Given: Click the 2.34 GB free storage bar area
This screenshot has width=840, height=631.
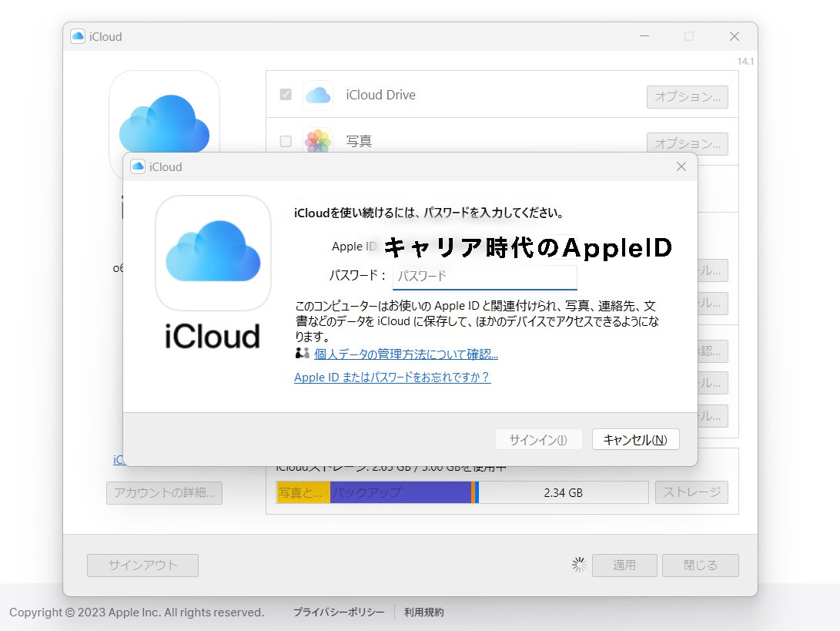Looking at the screenshot, I should [563, 492].
